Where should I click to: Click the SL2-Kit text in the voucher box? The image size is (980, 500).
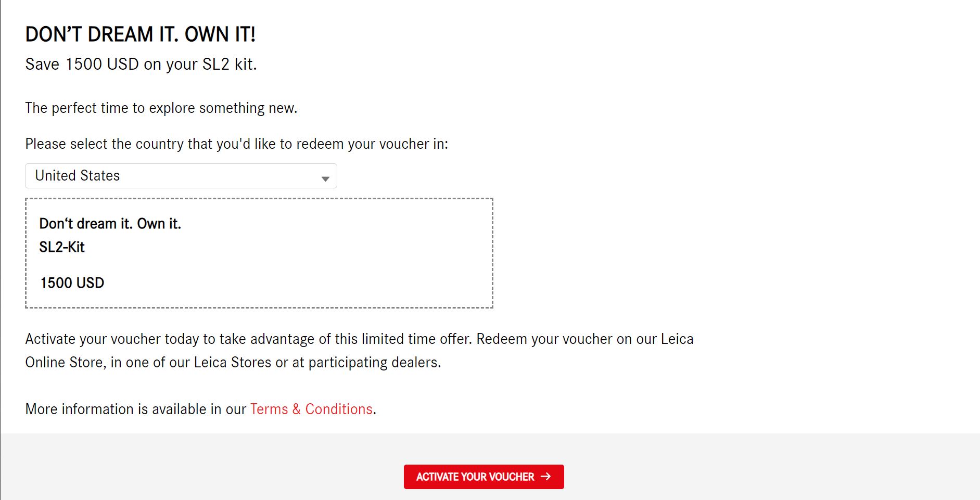pos(62,247)
